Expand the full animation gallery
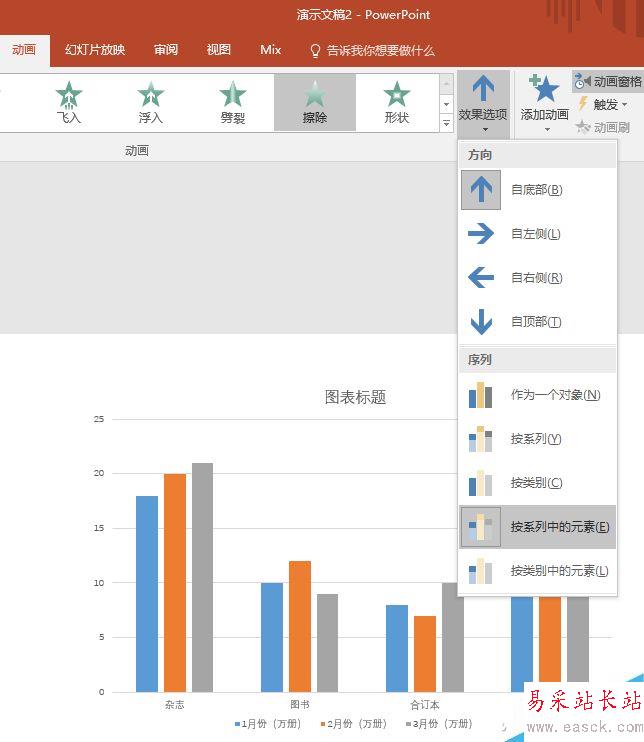 (x=446, y=123)
